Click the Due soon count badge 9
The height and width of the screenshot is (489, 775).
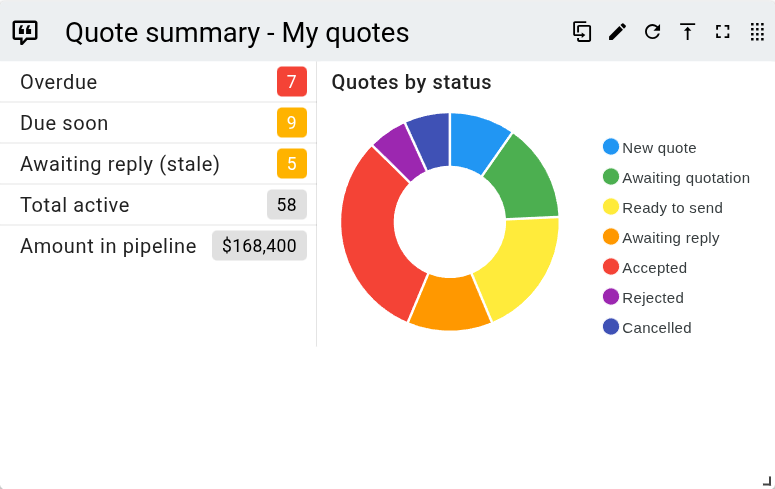pyautogui.click(x=292, y=123)
